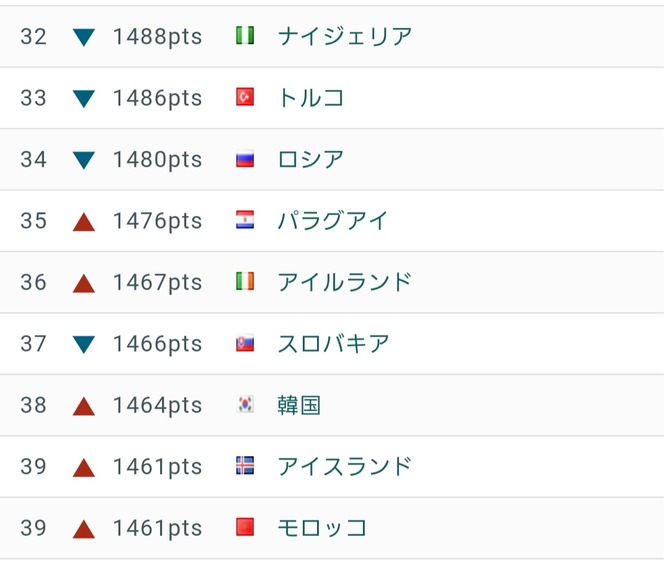Open the トルコ team link
Image resolution: width=670 pixels, height=562 pixels.
(x=311, y=97)
